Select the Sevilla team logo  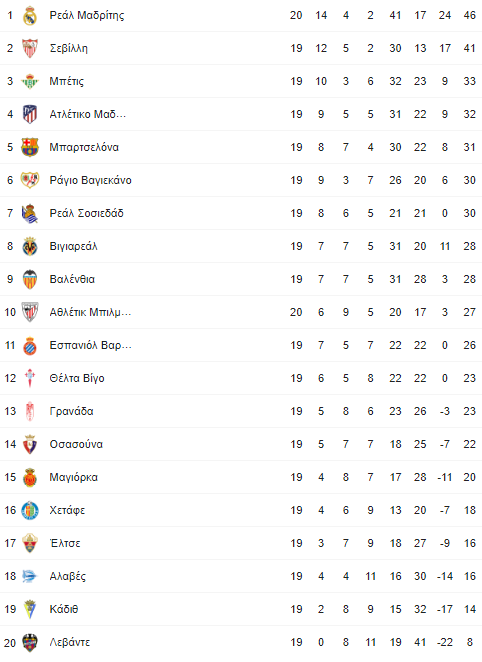[30, 48]
